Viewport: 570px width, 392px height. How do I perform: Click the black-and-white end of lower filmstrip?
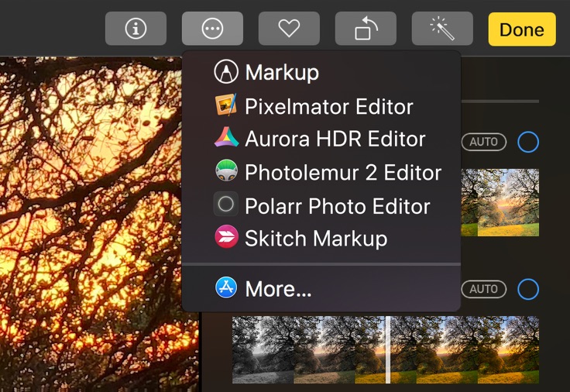pyautogui.click(x=263, y=349)
